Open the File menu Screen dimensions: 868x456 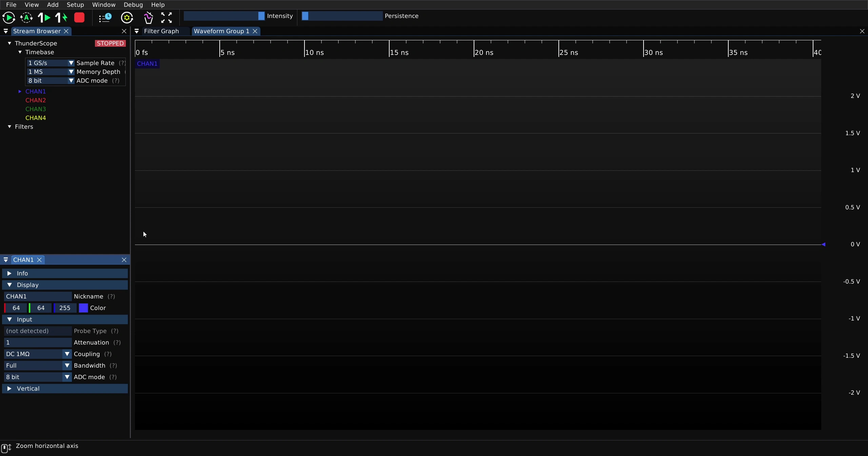pyautogui.click(x=11, y=5)
